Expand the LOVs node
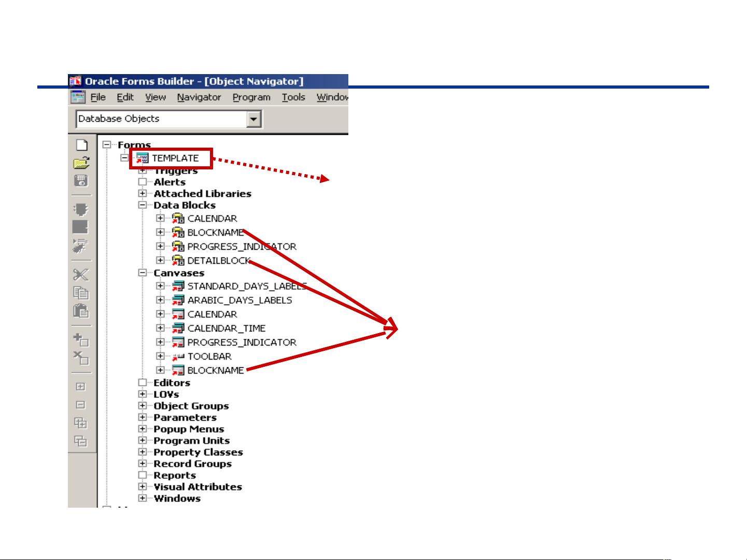 point(143,394)
